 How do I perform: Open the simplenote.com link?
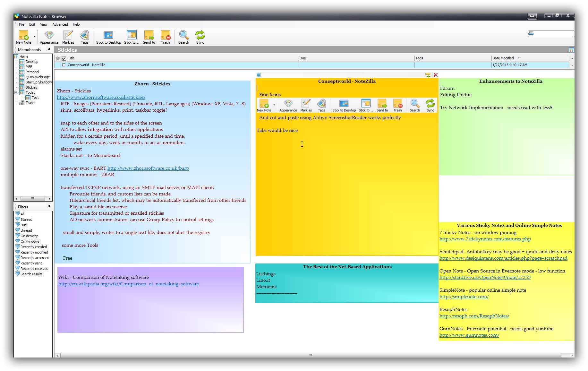pos(464,297)
